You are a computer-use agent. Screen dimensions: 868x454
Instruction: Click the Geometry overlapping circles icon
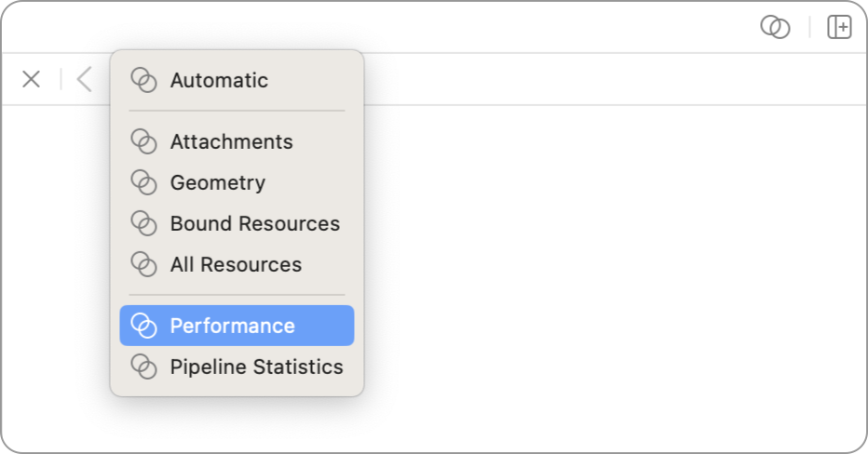tap(143, 183)
